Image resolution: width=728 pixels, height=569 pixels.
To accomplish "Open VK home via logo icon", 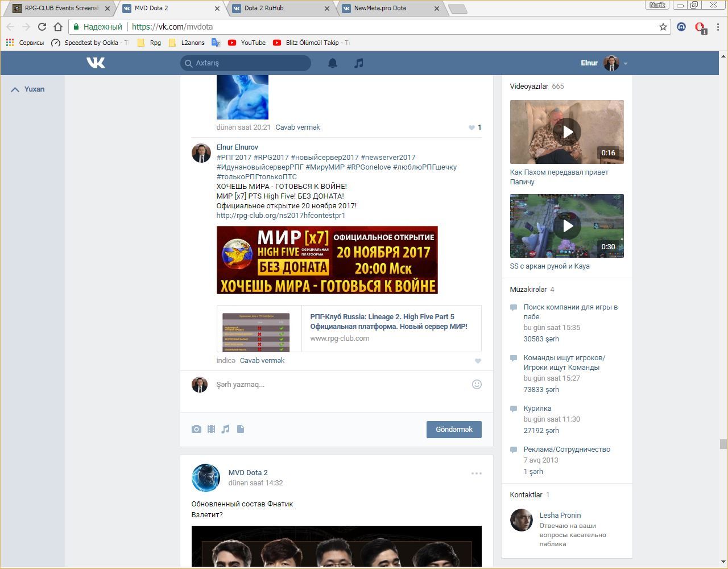I will coord(96,63).
